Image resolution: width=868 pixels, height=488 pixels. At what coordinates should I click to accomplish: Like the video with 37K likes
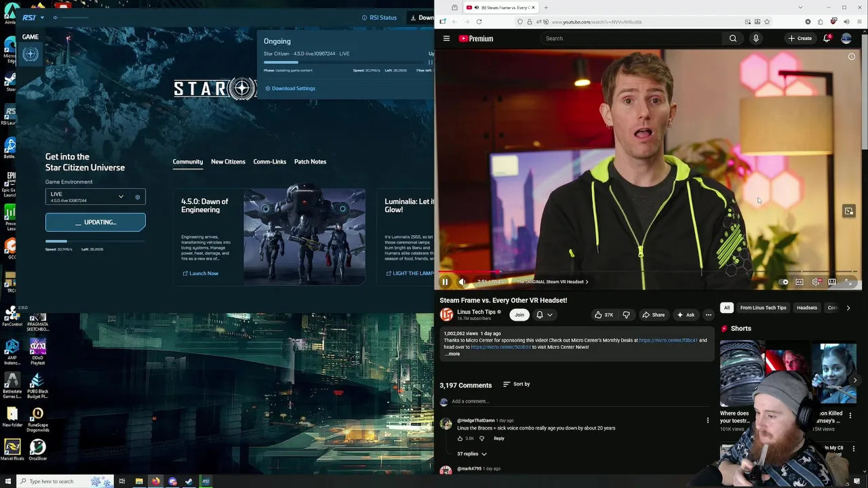(604, 314)
